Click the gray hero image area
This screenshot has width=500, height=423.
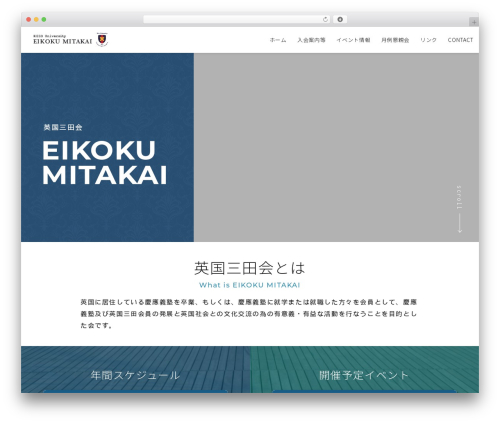336,147
